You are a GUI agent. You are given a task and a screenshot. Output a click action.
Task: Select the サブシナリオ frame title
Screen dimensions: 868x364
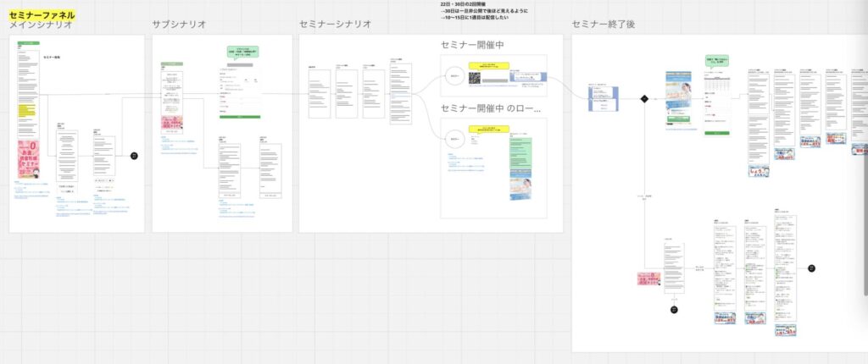coord(179,25)
